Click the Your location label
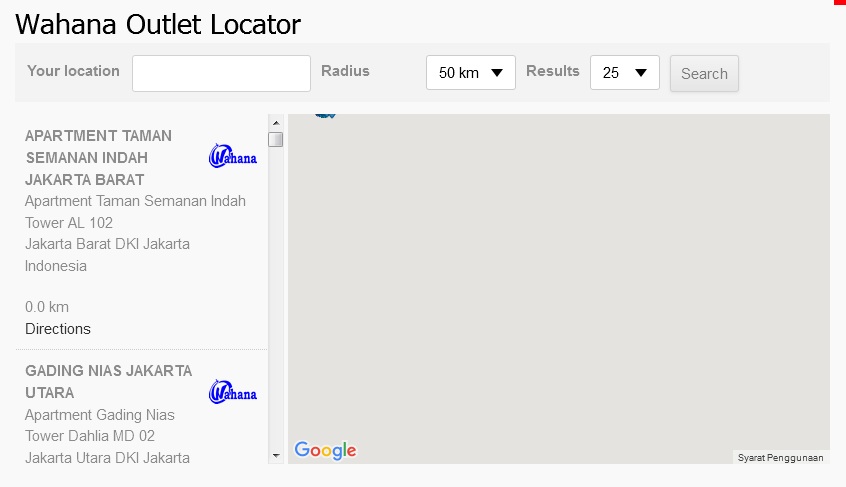 tap(73, 71)
